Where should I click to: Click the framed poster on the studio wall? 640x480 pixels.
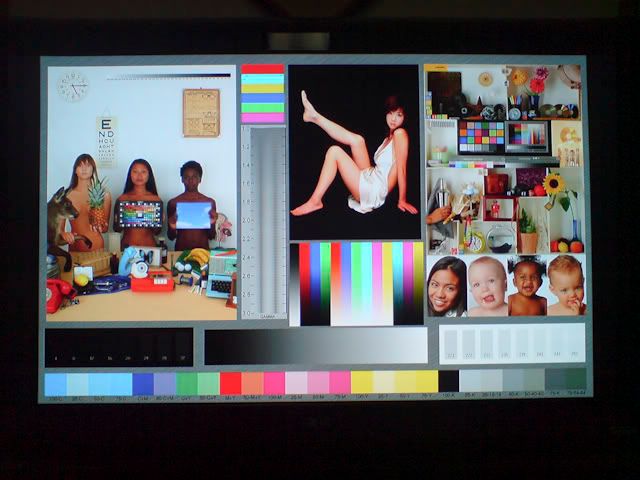[201, 112]
